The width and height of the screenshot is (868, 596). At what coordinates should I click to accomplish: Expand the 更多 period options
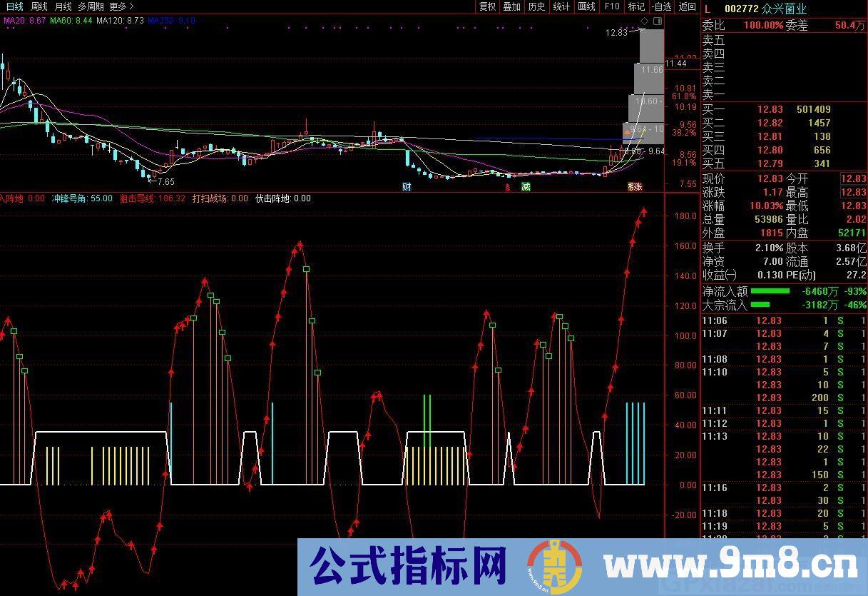pyautogui.click(x=121, y=6)
